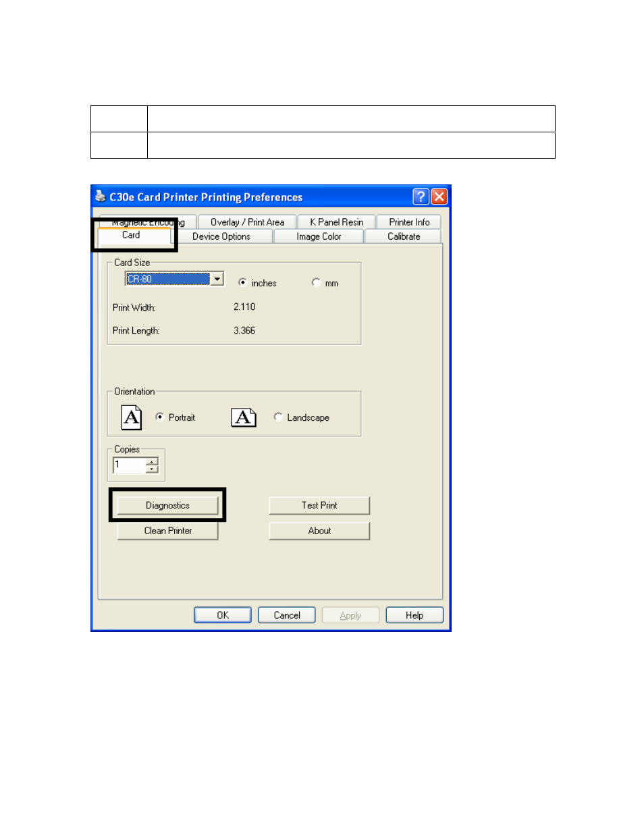Click the Help button
This screenshot has width=644, height=834.
coord(414,615)
